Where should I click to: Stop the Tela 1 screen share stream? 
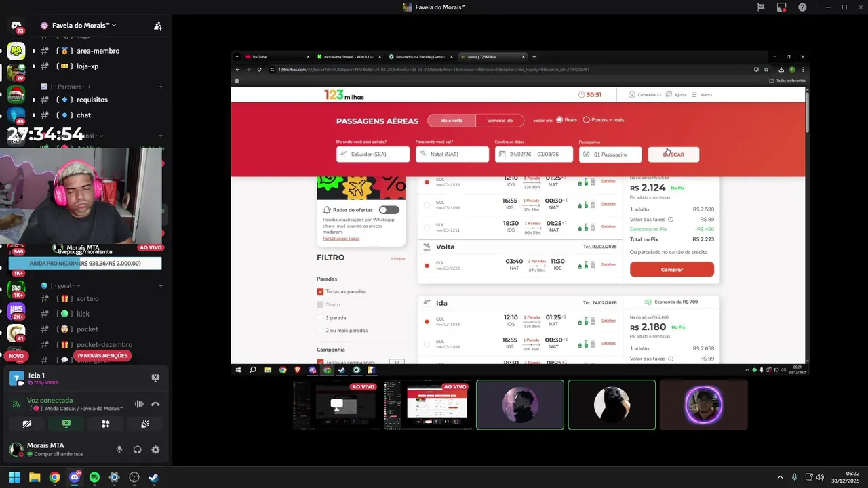[x=155, y=378]
